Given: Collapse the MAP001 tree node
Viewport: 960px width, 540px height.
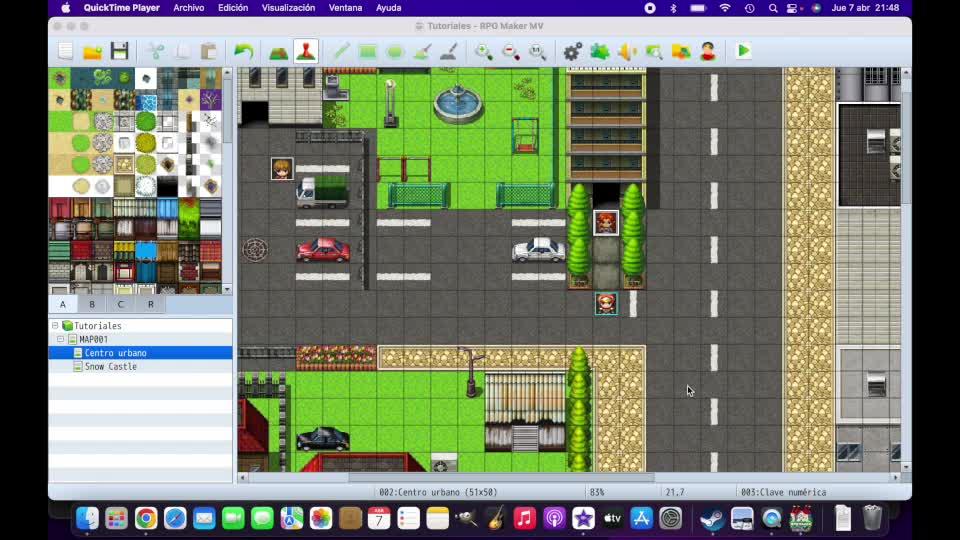Looking at the screenshot, I should tap(61, 340).
